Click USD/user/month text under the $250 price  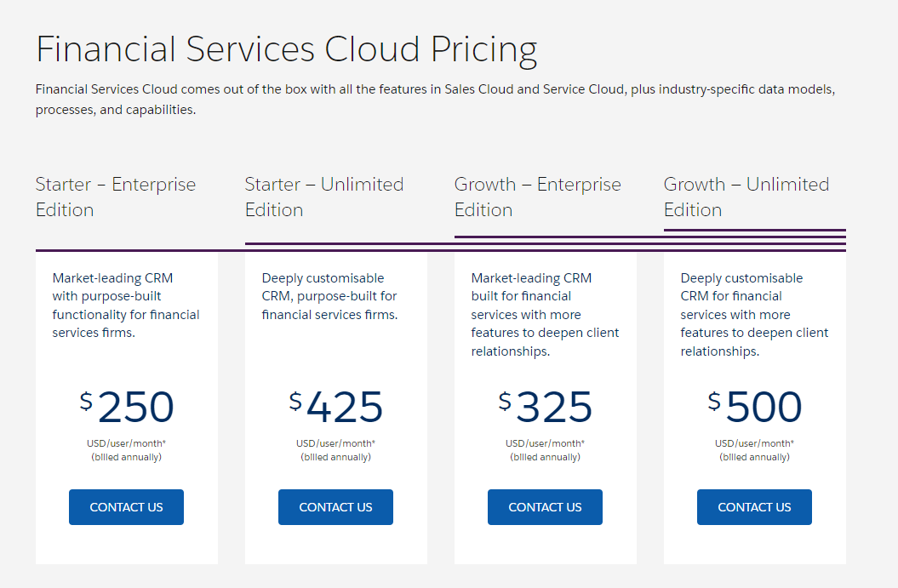pos(127,443)
